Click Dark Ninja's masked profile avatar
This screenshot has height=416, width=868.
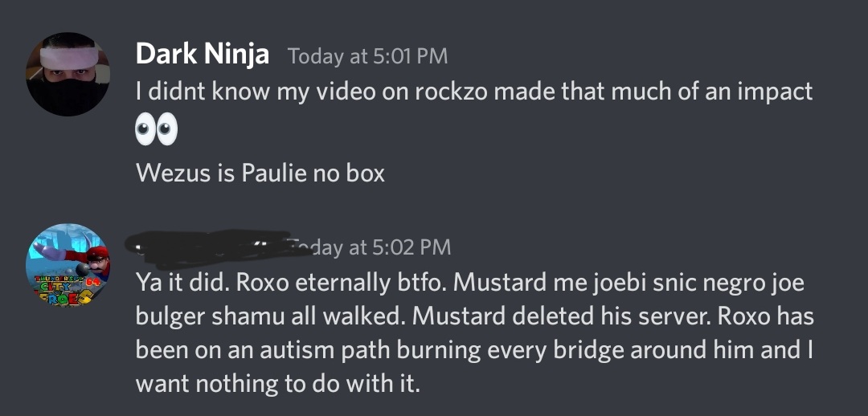tap(68, 75)
